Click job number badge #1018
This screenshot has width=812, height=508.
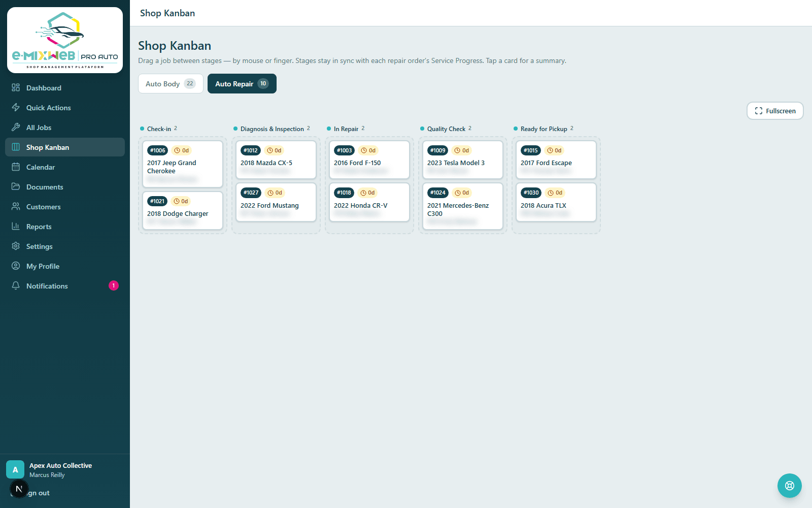(x=344, y=193)
